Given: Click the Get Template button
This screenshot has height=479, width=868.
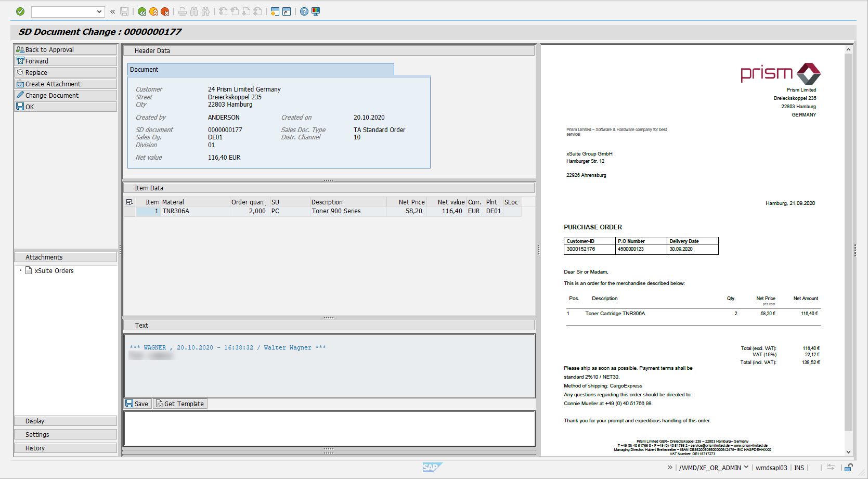Looking at the screenshot, I should click(x=180, y=404).
